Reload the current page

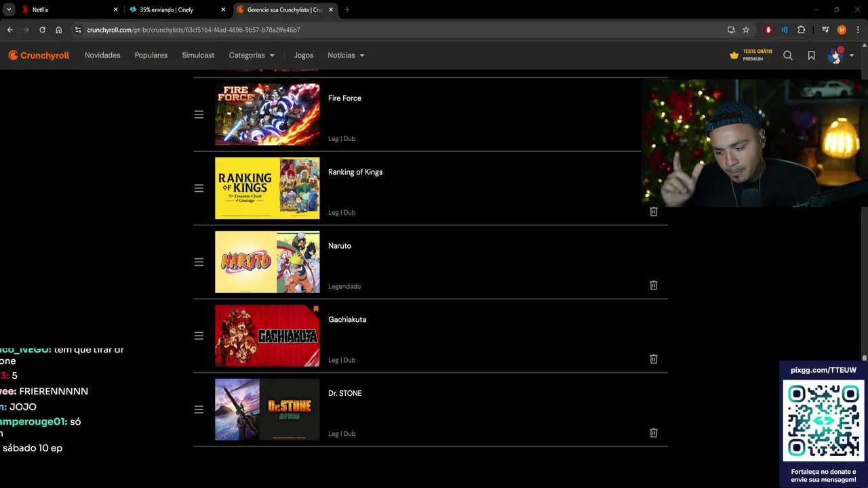pyautogui.click(x=42, y=30)
